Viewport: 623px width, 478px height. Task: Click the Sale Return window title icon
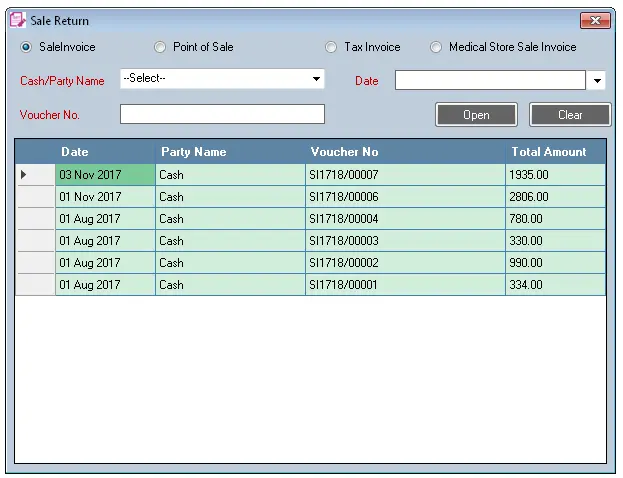[17, 20]
